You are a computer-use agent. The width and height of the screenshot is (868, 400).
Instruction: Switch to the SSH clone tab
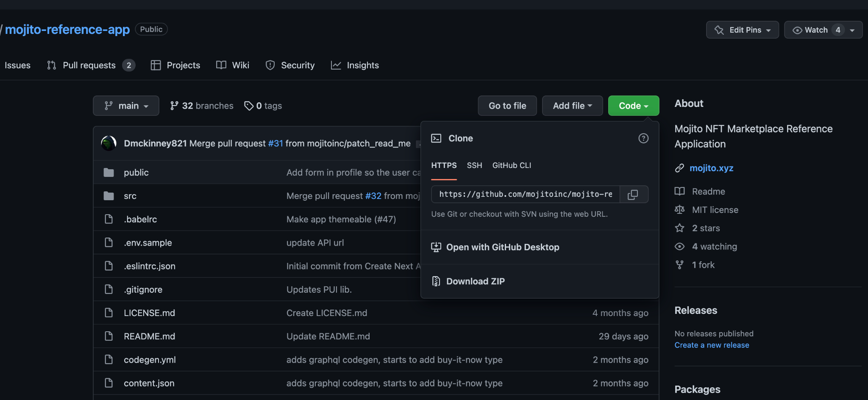tap(475, 165)
